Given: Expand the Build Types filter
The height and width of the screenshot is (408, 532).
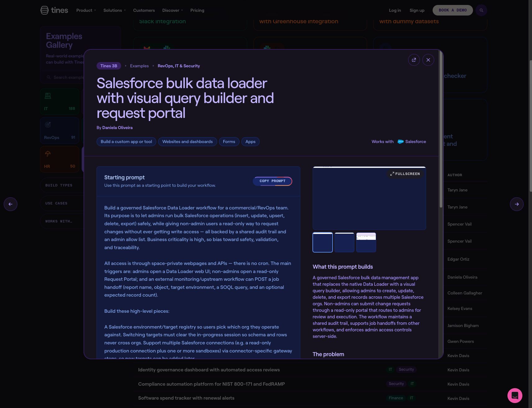Looking at the screenshot, I should coord(62,186).
